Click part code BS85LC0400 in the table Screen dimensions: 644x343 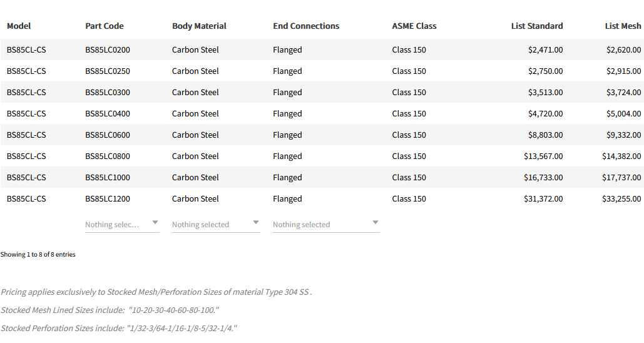108,114
